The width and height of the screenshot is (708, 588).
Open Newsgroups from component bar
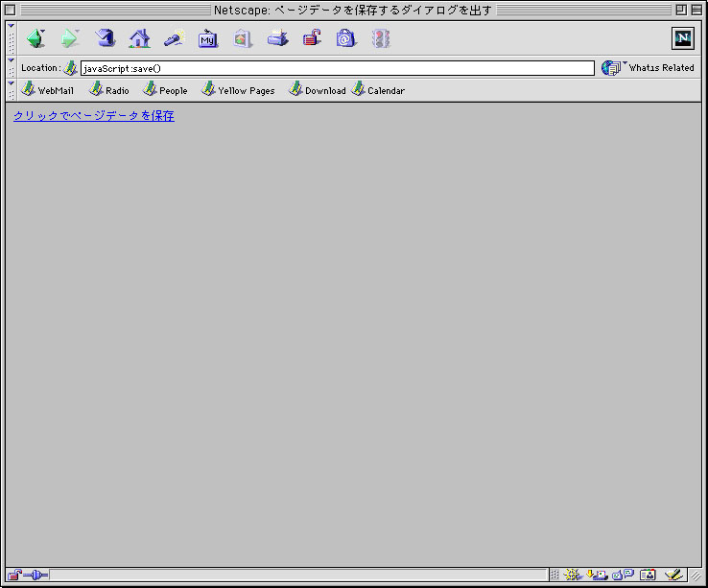click(623, 575)
